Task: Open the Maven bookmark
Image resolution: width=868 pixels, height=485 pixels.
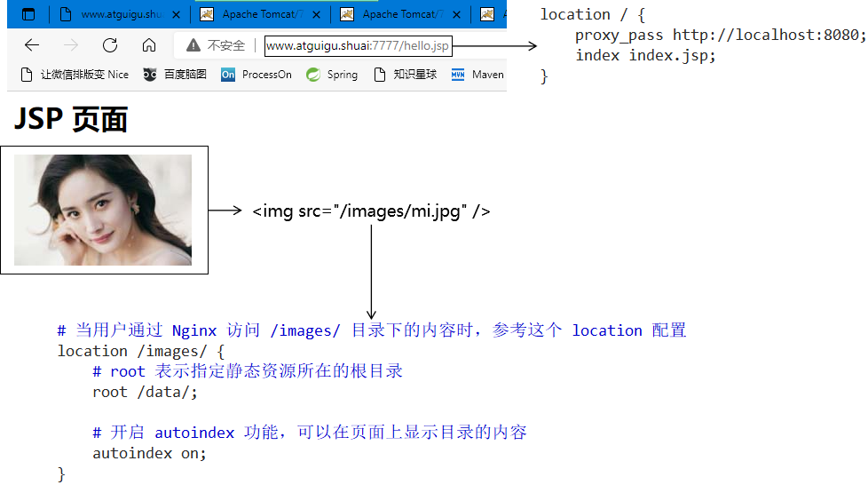Action: pos(477,75)
